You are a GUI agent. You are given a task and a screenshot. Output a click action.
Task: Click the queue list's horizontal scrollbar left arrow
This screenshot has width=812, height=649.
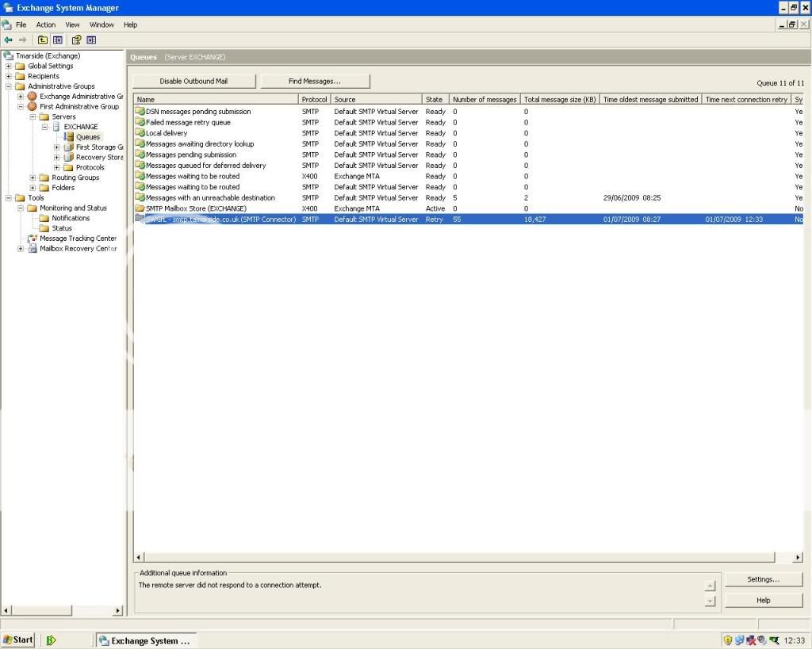point(139,557)
